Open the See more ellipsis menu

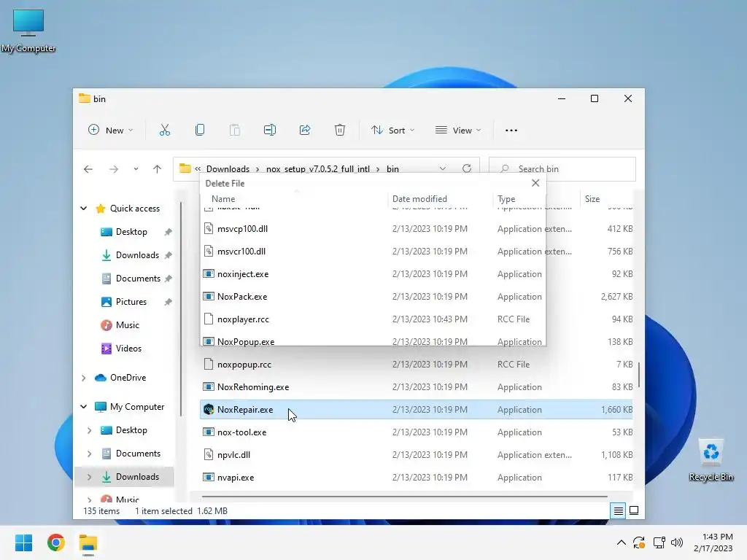point(511,131)
